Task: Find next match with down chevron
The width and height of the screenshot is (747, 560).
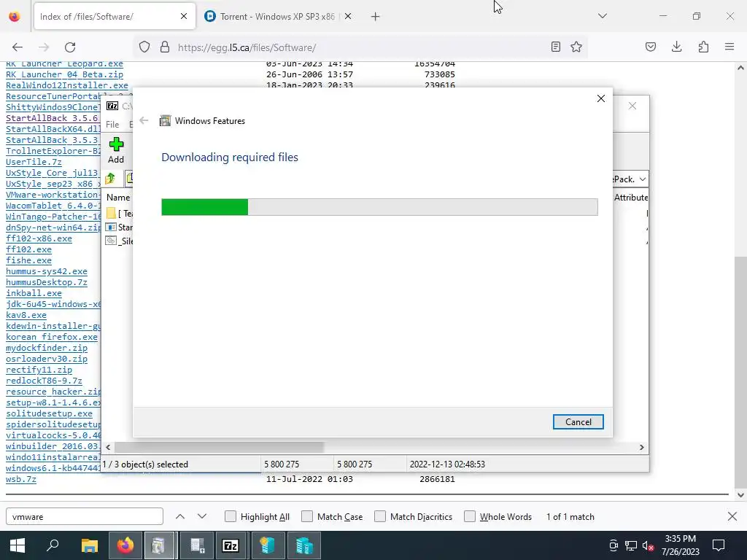Action: [x=202, y=517]
